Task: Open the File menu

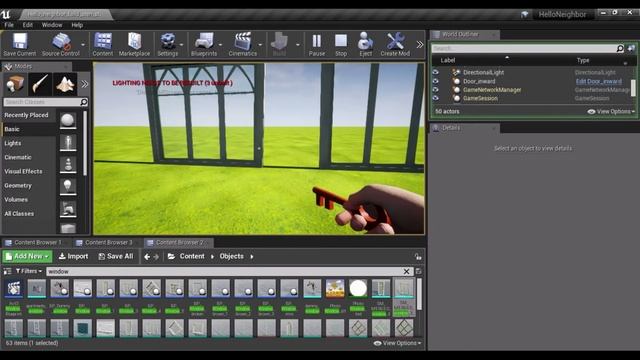Action: pos(9,25)
